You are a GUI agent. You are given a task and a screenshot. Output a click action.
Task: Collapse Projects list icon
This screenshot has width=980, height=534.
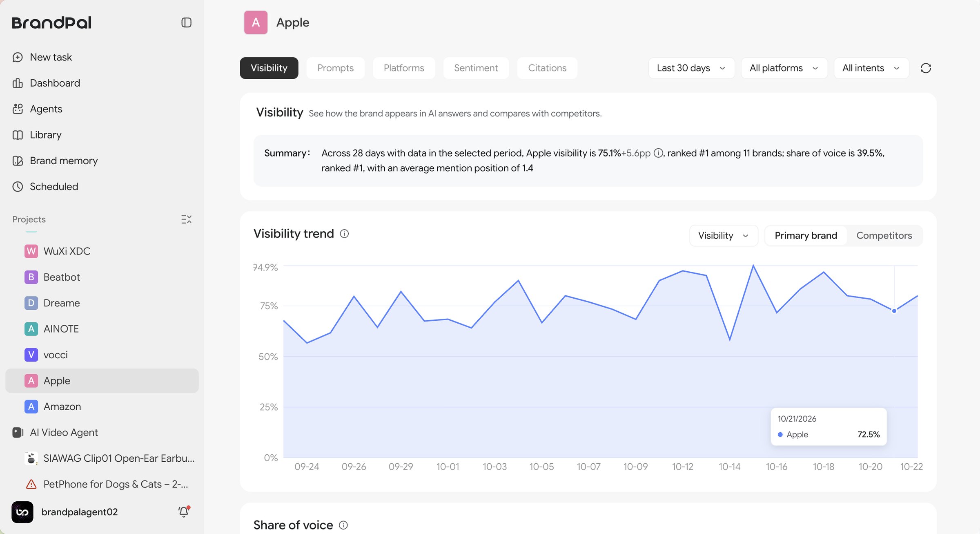(x=186, y=219)
